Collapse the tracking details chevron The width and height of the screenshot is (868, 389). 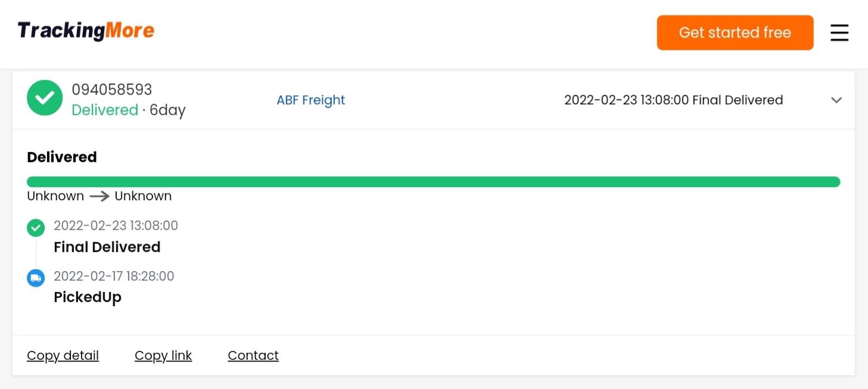click(x=836, y=100)
